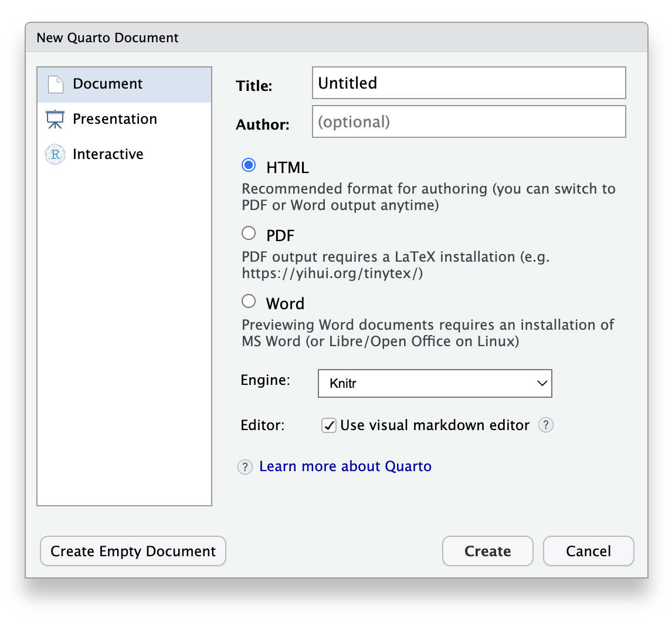This screenshot has height=619, width=672.
Task: Open the Engine dropdown showing Knitr
Action: [x=435, y=383]
